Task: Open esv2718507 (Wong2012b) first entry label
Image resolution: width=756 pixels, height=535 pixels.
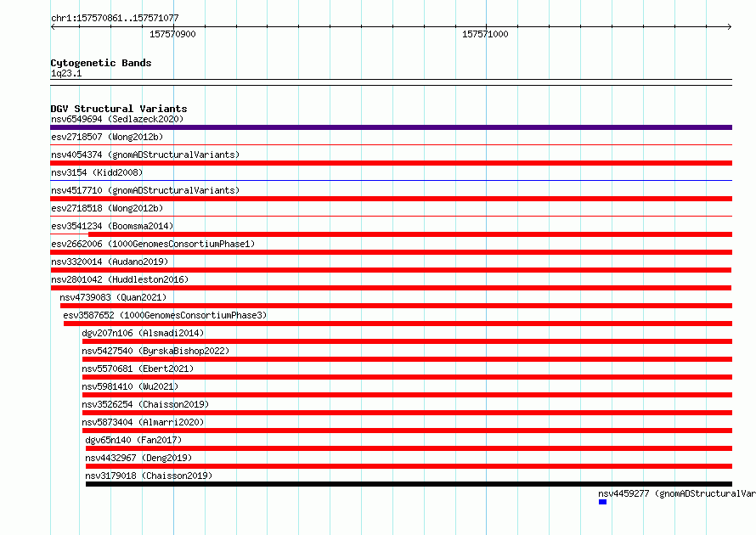Action: tap(107, 137)
